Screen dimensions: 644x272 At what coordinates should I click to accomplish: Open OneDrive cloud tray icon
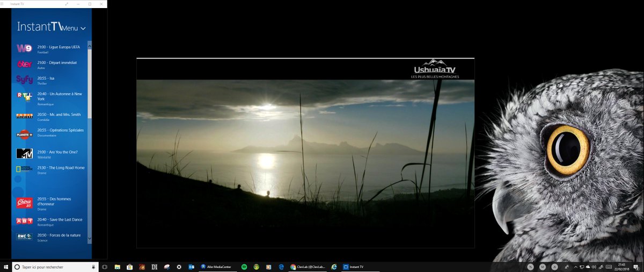(588, 267)
